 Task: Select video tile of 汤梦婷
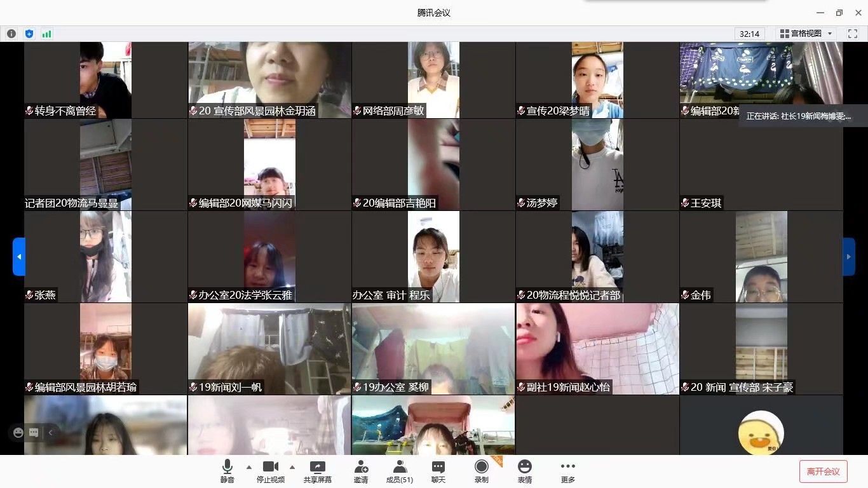597,165
